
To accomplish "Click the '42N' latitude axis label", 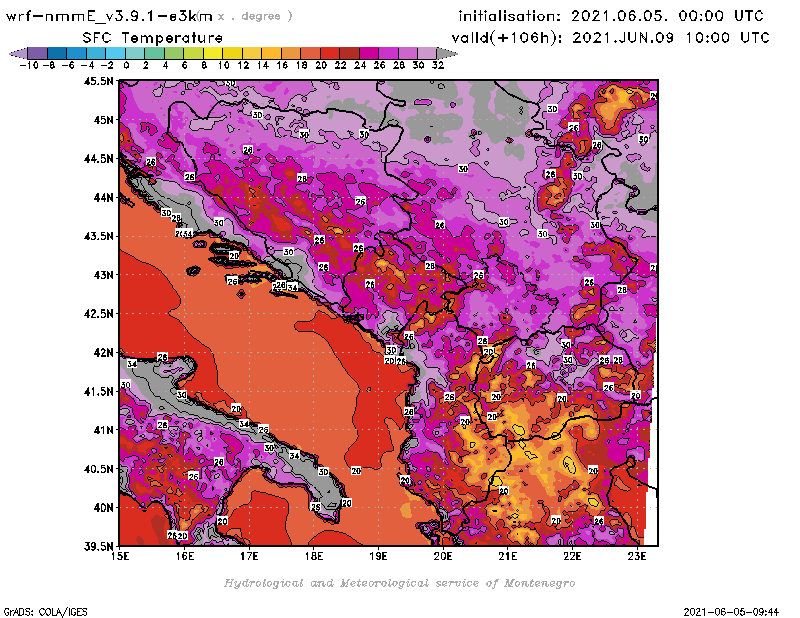I will [103, 353].
